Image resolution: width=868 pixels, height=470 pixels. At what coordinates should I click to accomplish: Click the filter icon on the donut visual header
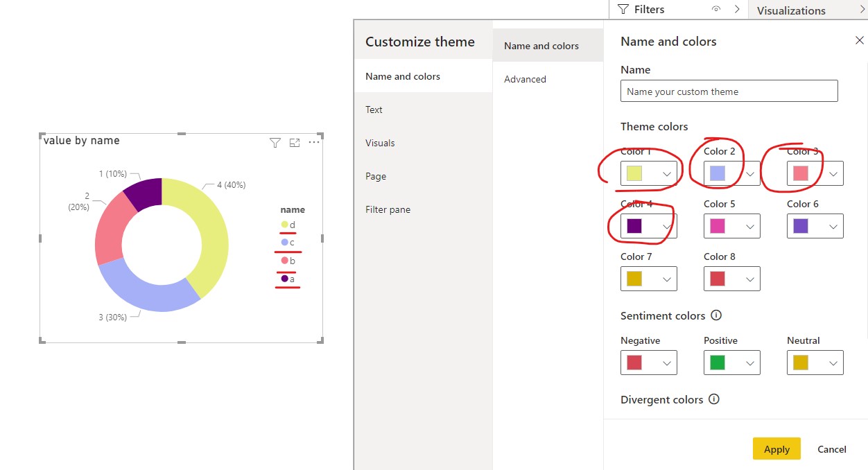coord(275,143)
